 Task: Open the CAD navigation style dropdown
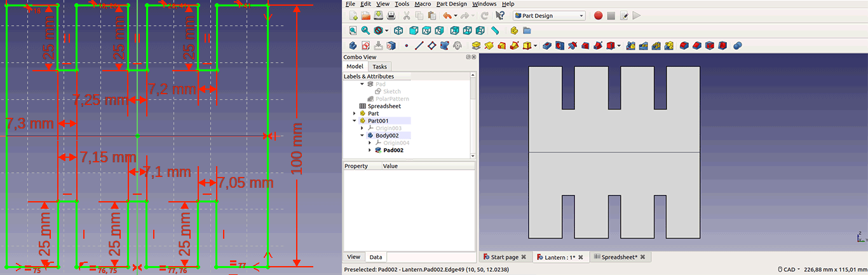pyautogui.click(x=788, y=269)
